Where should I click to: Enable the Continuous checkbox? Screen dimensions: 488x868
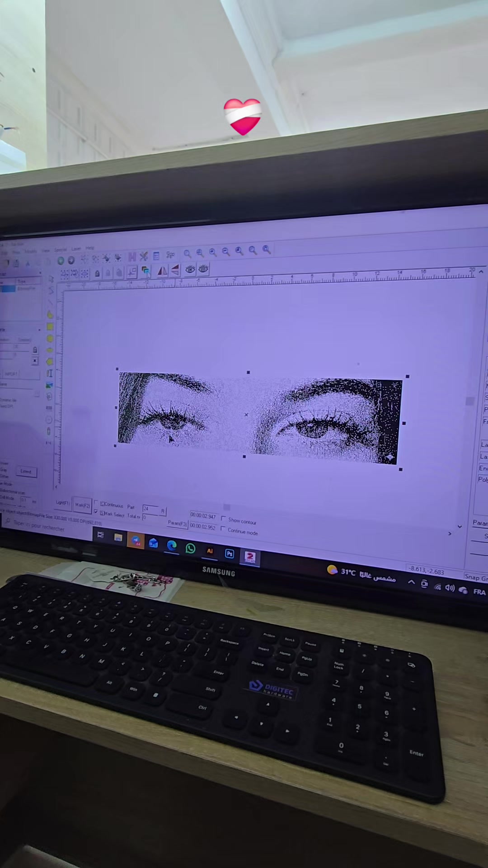tap(96, 503)
